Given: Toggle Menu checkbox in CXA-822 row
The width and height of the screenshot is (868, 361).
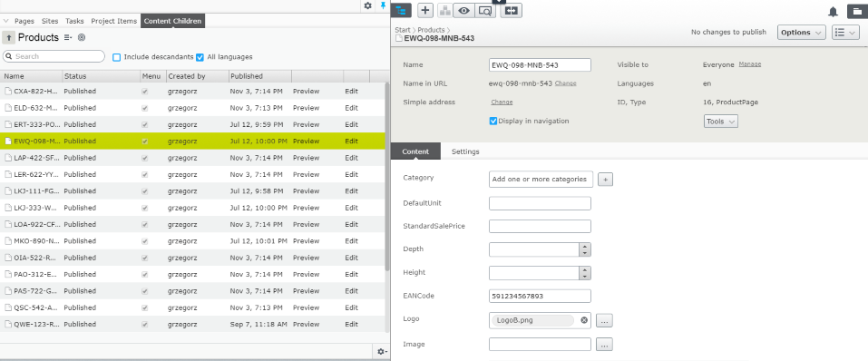Looking at the screenshot, I should [x=144, y=92].
